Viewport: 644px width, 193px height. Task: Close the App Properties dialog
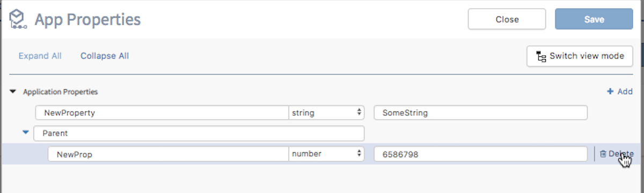coord(507,19)
